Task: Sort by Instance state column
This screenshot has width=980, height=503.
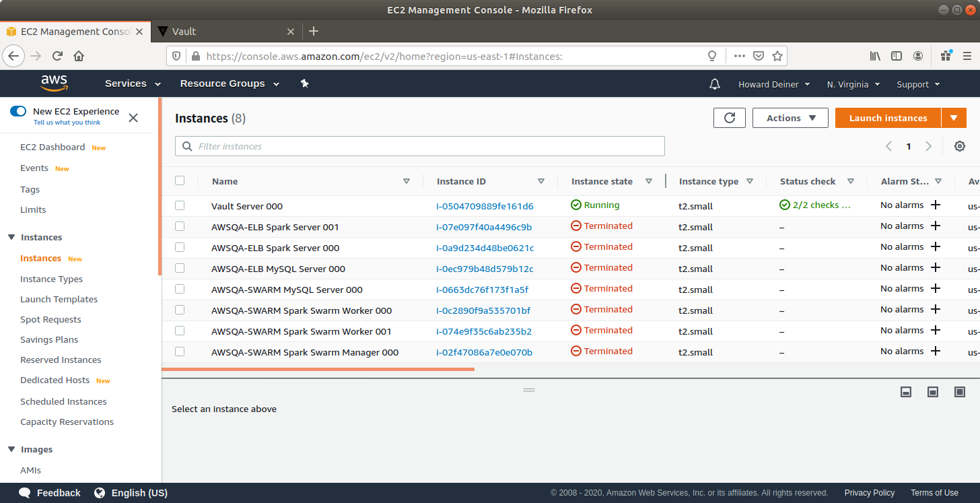Action: tap(648, 181)
